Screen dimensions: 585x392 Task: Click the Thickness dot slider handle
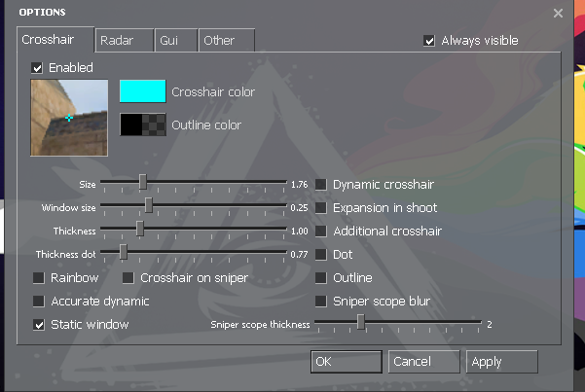[124, 252]
